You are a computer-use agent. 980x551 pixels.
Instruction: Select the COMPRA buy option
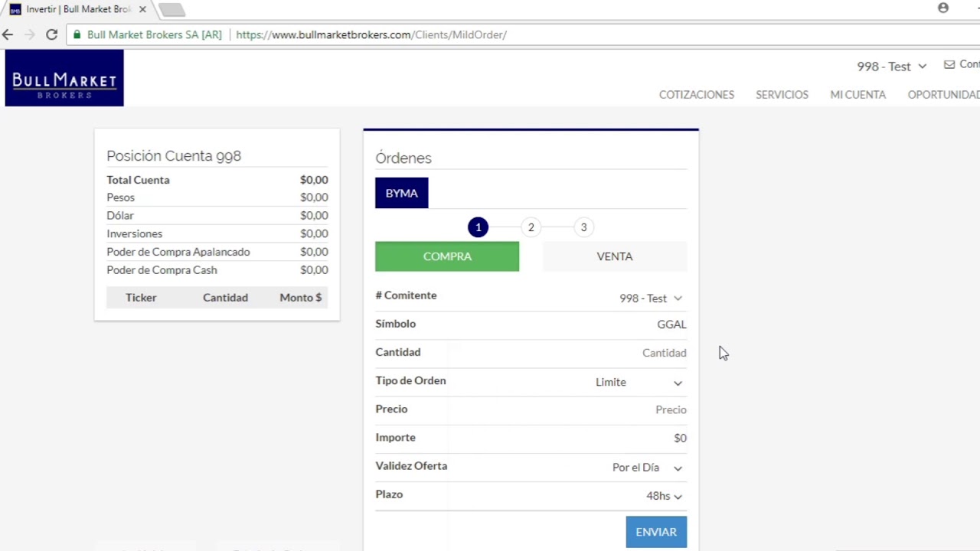point(447,256)
